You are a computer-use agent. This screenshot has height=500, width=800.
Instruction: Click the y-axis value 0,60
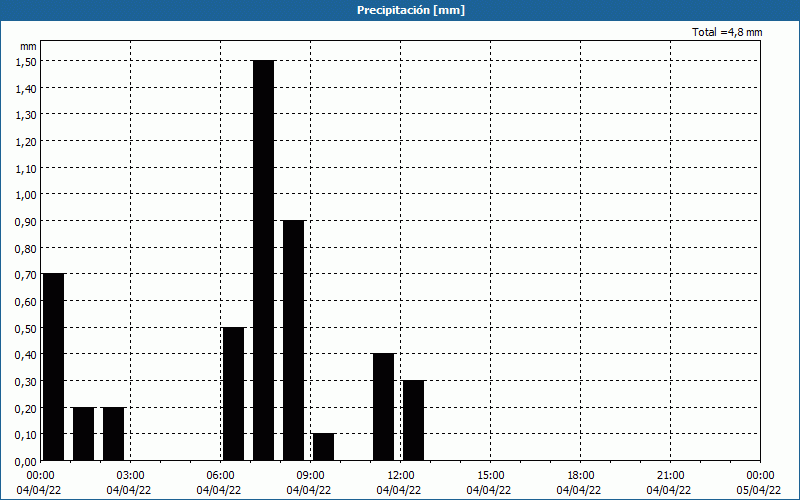click(26, 302)
